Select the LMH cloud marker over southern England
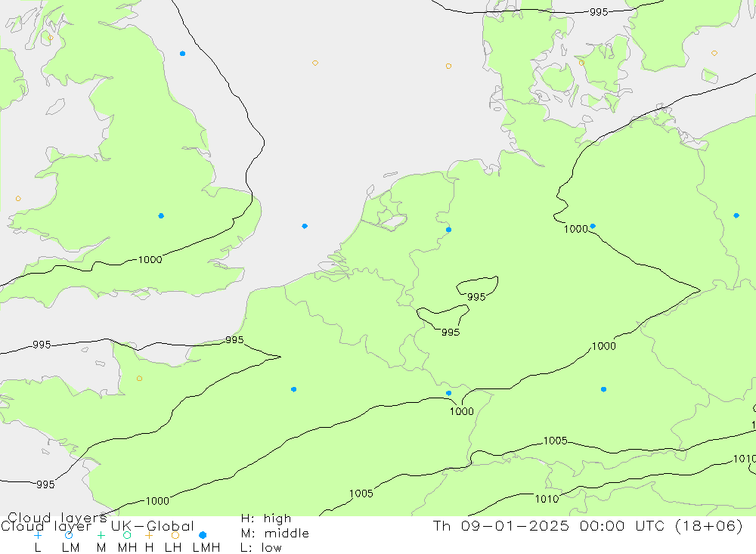 click(x=161, y=216)
